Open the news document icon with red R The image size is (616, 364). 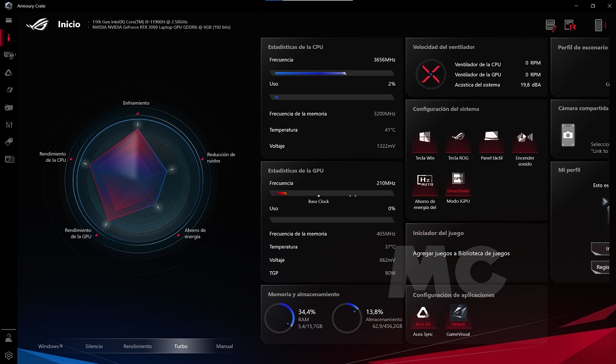tap(570, 25)
